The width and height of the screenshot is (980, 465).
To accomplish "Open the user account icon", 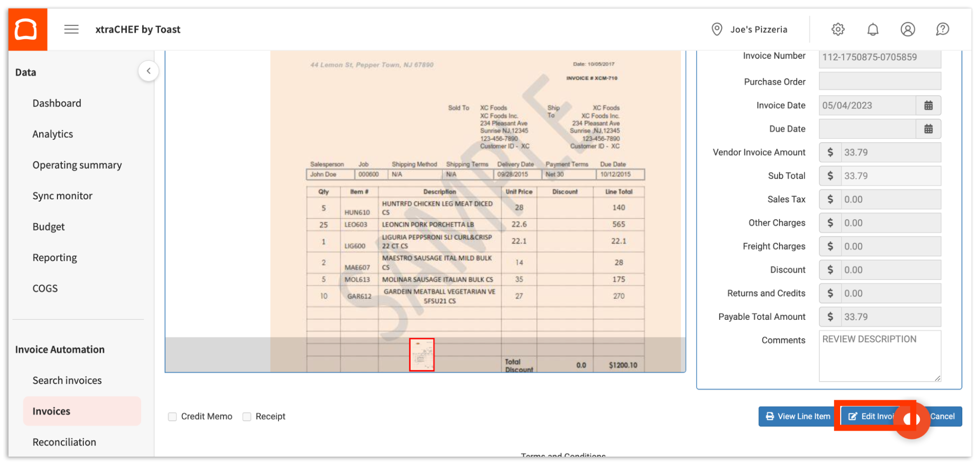I will click(x=907, y=29).
